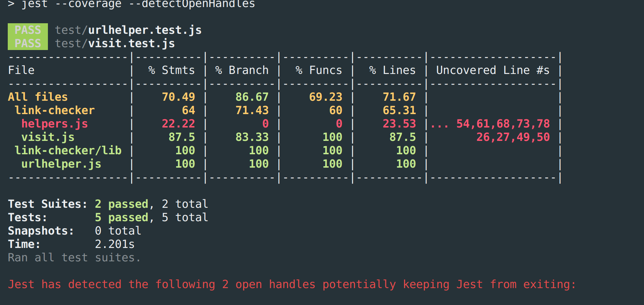
Task: Click the 100 lines value for urlhelper.js
Action: [x=406, y=164]
